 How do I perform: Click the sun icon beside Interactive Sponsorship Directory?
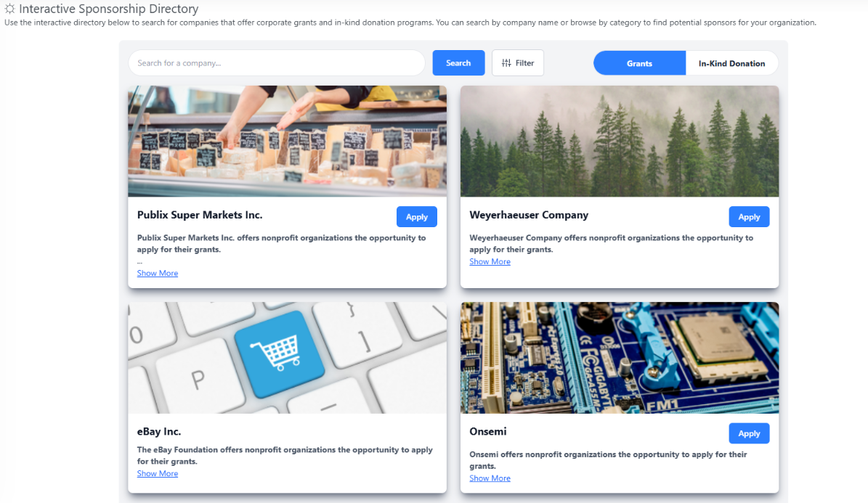pos(9,9)
